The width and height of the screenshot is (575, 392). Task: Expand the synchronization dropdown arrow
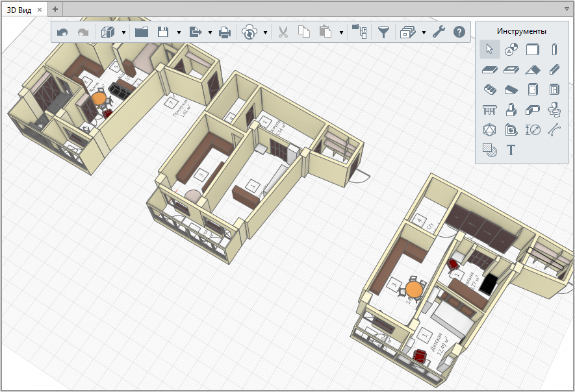(x=265, y=32)
